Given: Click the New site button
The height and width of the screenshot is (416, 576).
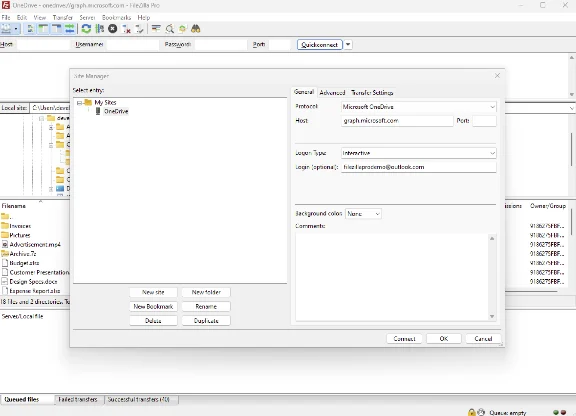Looking at the screenshot, I should pos(153,292).
